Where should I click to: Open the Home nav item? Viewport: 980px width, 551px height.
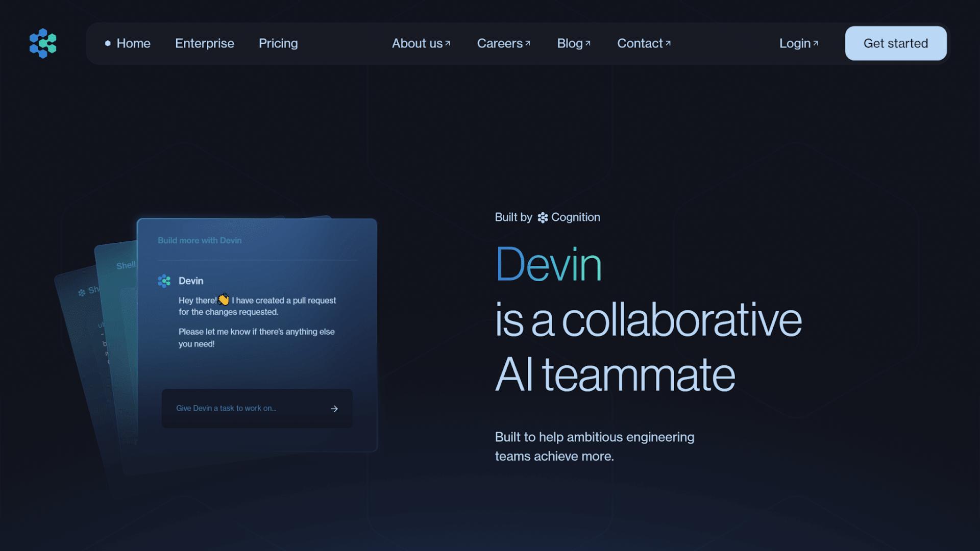[x=133, y=43]
